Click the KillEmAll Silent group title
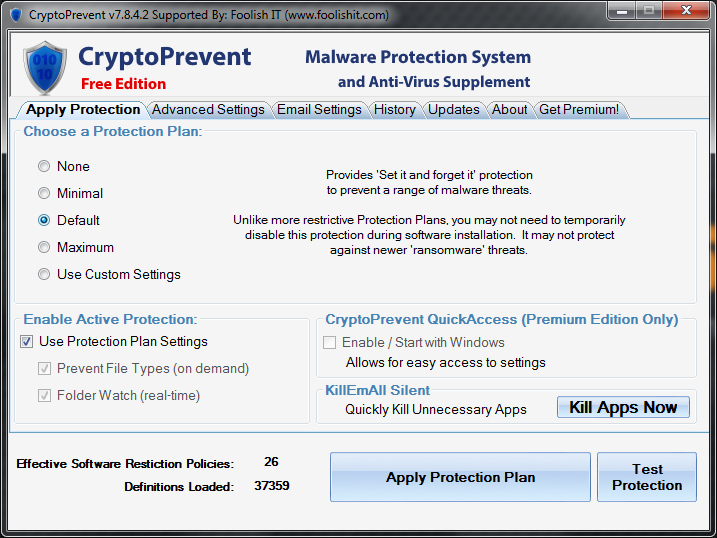Viewport: 717px width, 538px height. click(x=378, y=390)
